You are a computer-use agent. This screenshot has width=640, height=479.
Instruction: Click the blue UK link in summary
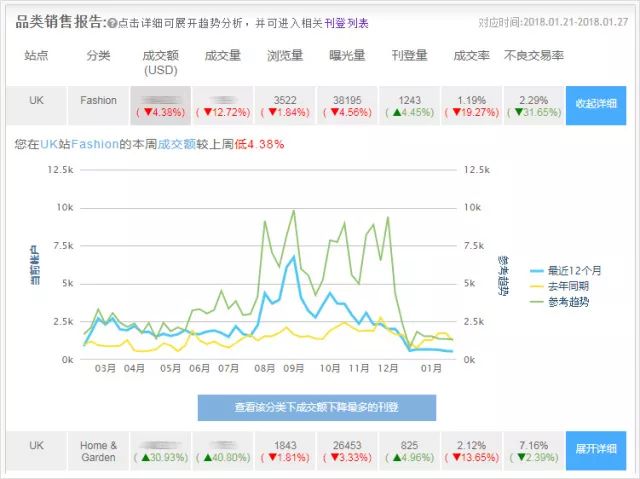pyautogui.click(x=49, y=144)
